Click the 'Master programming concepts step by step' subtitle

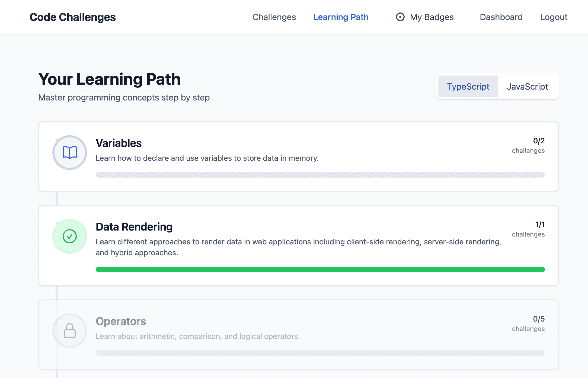(x=124, y=97)
